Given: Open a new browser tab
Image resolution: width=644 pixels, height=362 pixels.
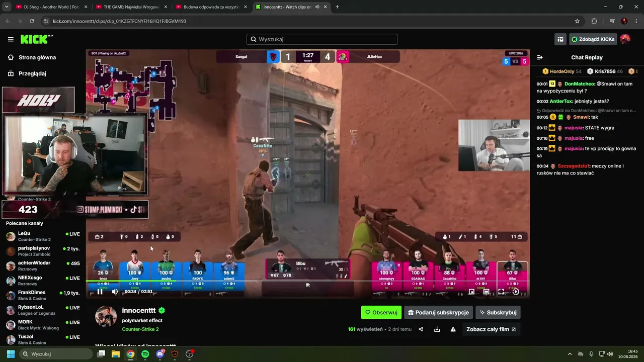Looking at the screenshot, I should point(337,7).
